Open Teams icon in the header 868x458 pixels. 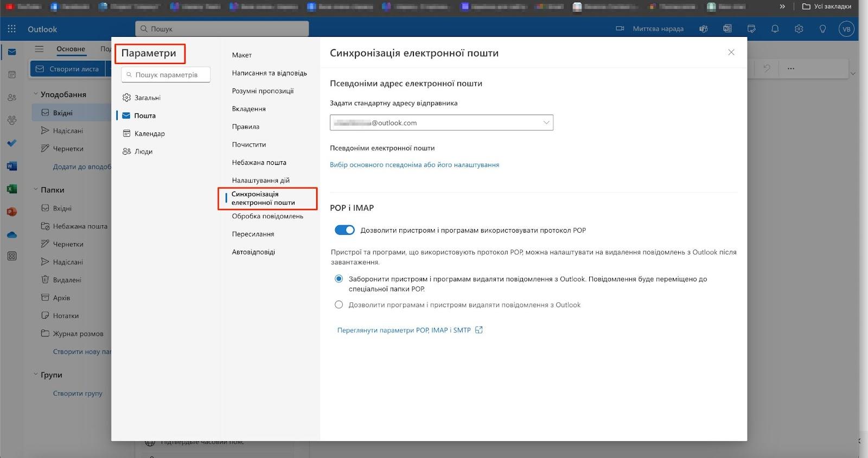pyautogui.click(x=704, y=29)
